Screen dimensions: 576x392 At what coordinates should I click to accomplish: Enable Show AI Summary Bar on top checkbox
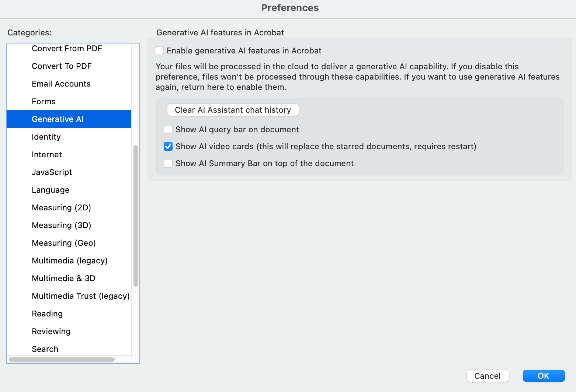168,163
